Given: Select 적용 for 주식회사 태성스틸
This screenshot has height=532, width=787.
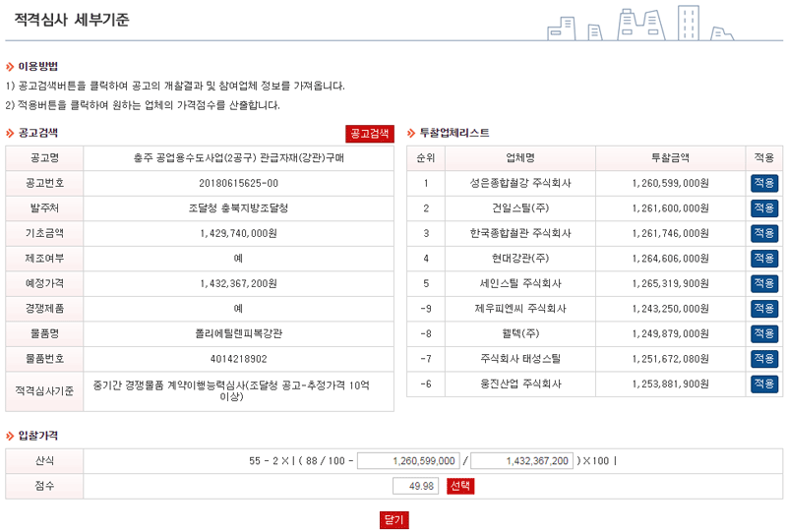Looking at the screenshot, I should [763, 358].
